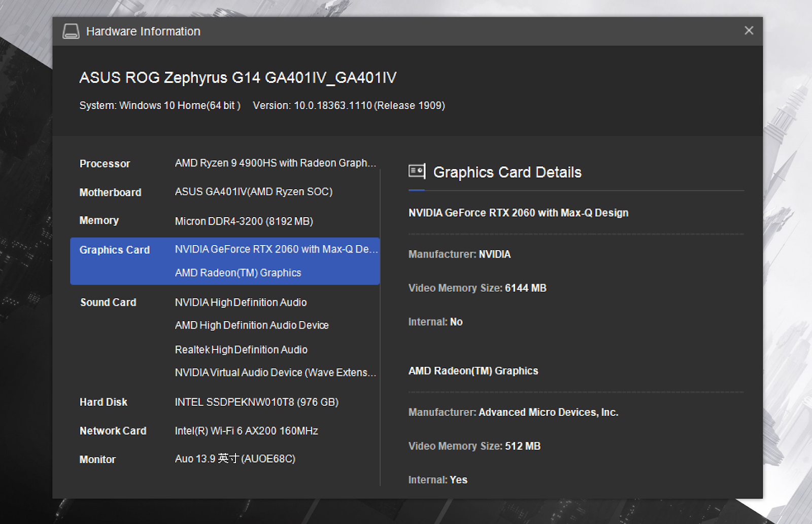Image resolution: width=812 pixels, height=524 pixels.
Task: Click the NVIDIA High Definition Audio entry
Action: (241, 302)
